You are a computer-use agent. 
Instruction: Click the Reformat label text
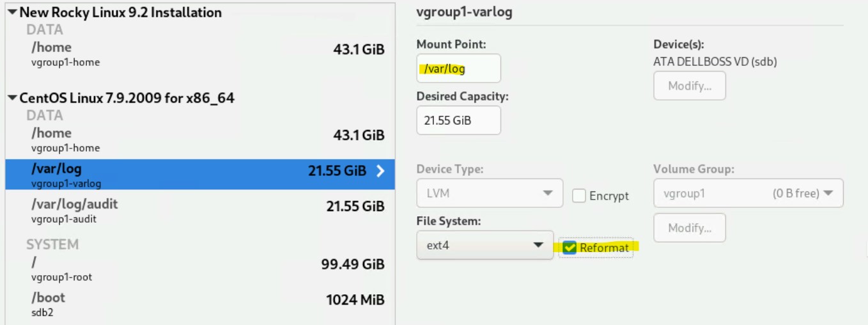604,248
